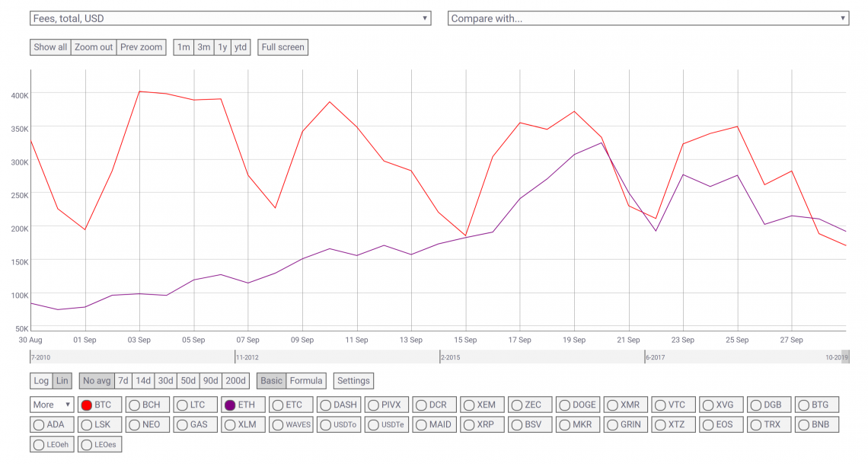Select the 'No avg' averaging option
The image size is (868, 464).
pyautogui.click(x=97, y=380)
